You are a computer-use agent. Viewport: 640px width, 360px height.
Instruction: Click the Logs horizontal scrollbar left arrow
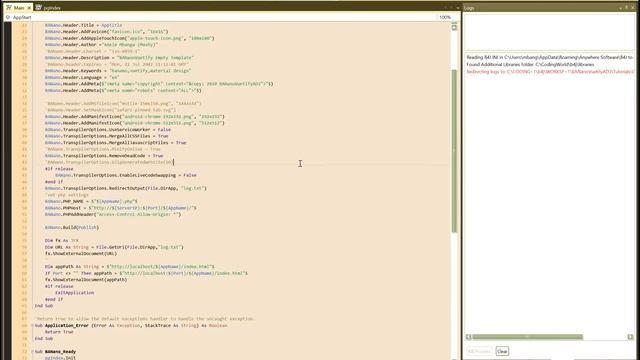pos(469,337)
